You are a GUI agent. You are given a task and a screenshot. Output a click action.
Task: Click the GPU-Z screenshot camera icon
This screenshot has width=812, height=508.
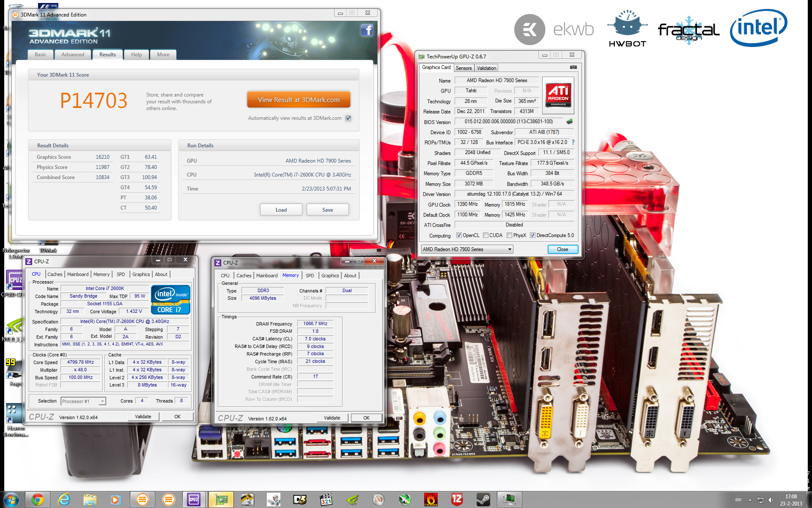pos(573,67)
